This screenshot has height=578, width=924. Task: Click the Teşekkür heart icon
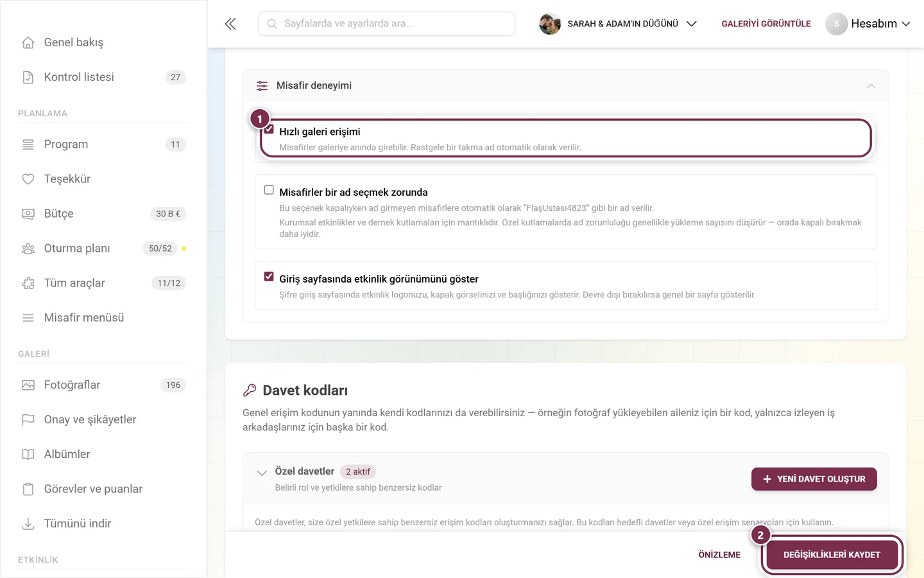pyautogui.click(x=28, y=179)
